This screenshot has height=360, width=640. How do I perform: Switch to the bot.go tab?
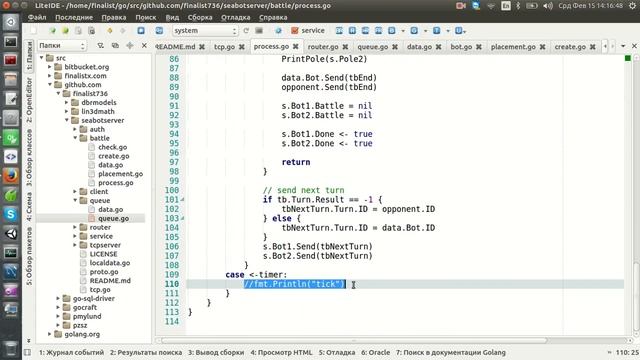click(x=461, y=47)
